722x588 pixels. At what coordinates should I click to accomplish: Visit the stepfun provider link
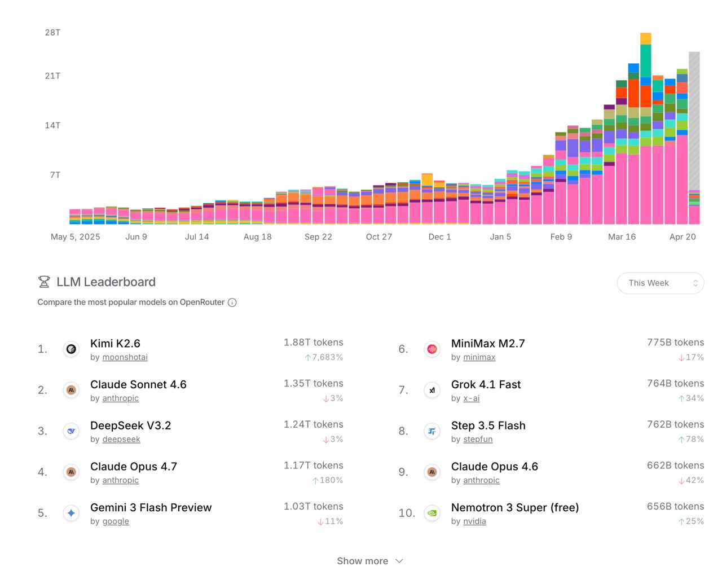pyautogui.click(x=478, y=439)
